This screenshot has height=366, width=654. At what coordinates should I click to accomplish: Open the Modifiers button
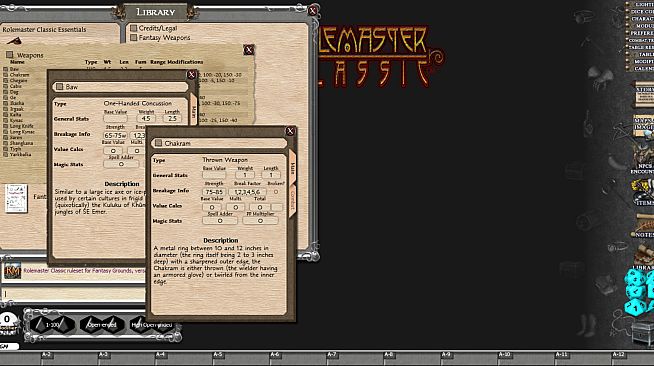click(x=641, y=61)
